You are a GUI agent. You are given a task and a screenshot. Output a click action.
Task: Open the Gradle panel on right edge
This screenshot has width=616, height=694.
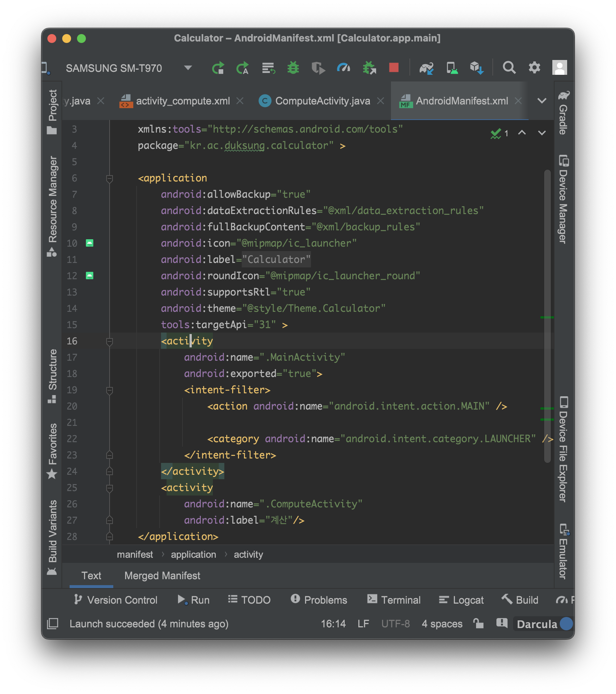(x=563, y=113)
